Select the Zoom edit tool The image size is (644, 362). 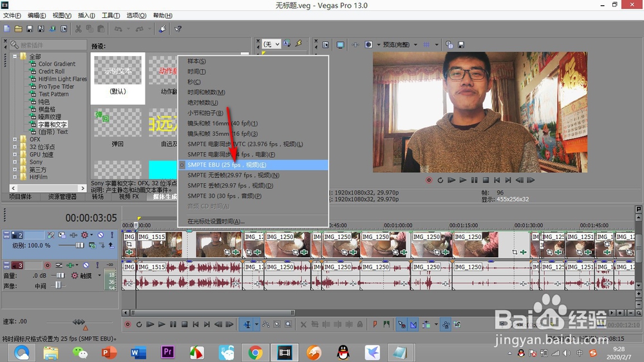(289, 325)
